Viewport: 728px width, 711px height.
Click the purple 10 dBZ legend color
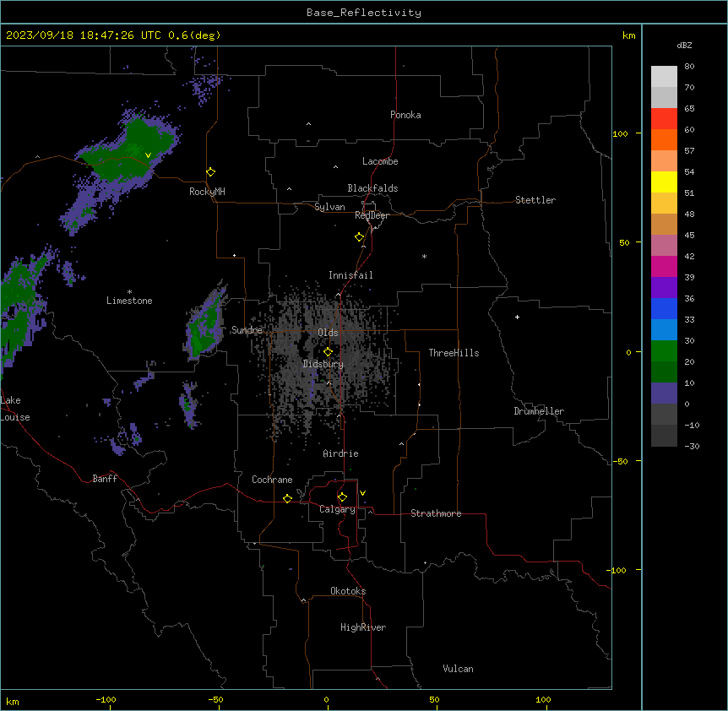point(664,393)
